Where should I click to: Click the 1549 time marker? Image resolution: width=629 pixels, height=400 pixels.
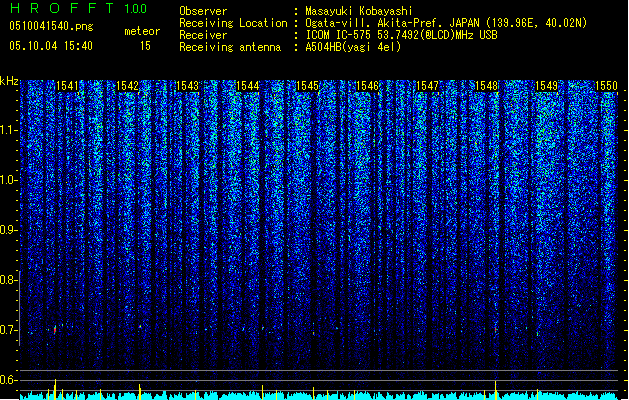pyautogui.click(x=547, y=86)
